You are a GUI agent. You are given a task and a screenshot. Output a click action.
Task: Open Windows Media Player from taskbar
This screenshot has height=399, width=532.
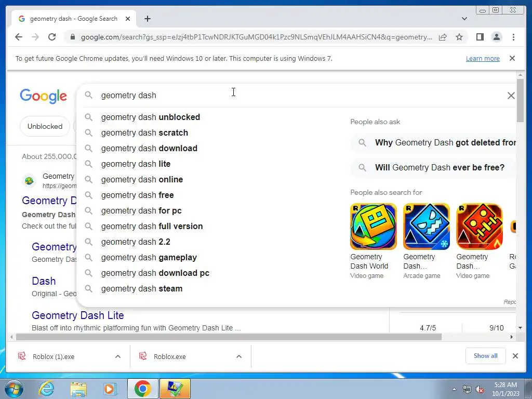(110, 389)
